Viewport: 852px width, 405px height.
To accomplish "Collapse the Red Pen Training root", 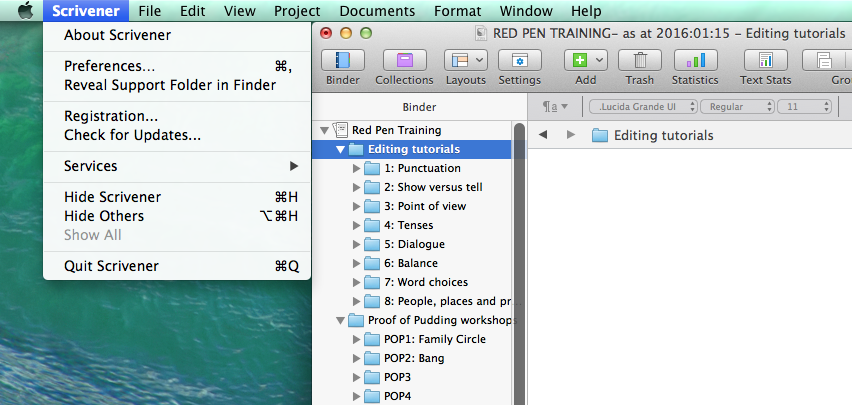I will [x=324, y=130].
